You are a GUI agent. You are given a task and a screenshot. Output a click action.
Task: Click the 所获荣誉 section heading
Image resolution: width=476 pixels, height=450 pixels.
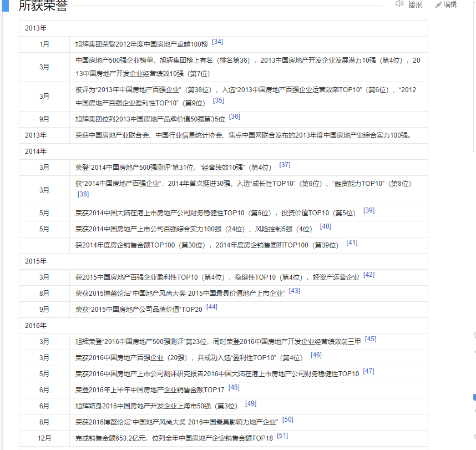click(43, 5)
